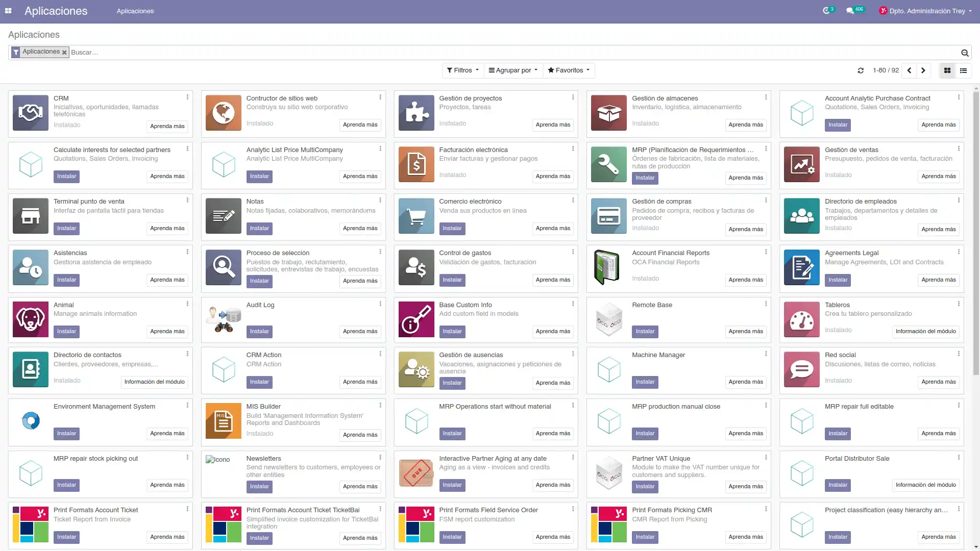Click the vertical scrollbar thumb

[x=976, y=232]
